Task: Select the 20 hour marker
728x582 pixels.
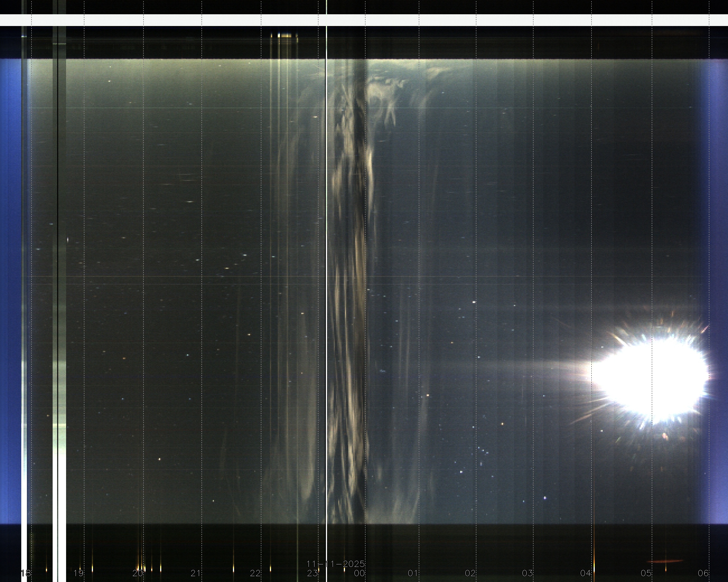Action: 137,573
